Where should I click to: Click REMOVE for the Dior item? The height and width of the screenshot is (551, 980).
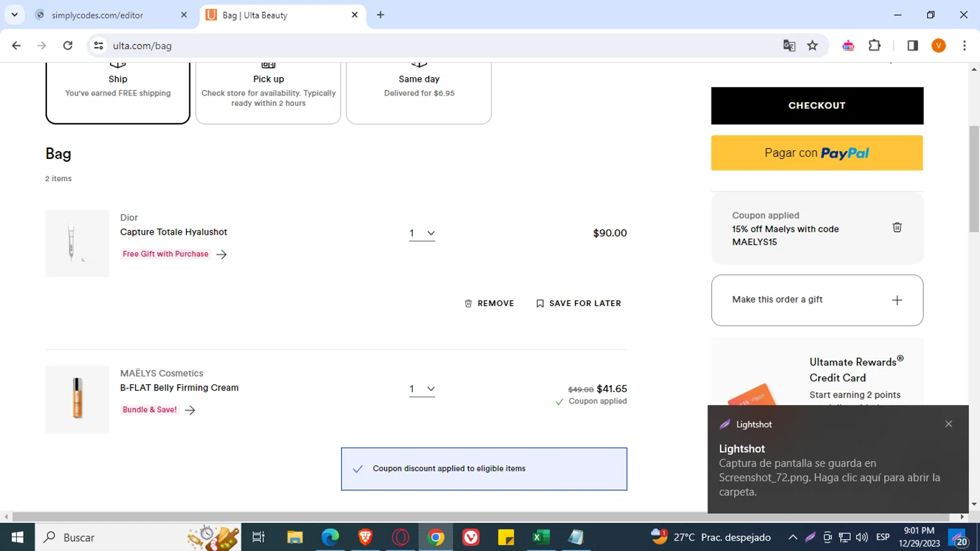tap(489, 303)
